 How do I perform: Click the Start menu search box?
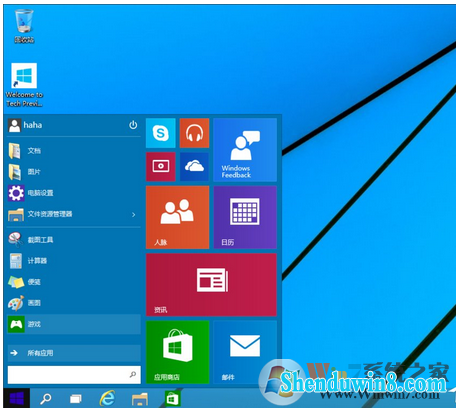coord(74,375)
